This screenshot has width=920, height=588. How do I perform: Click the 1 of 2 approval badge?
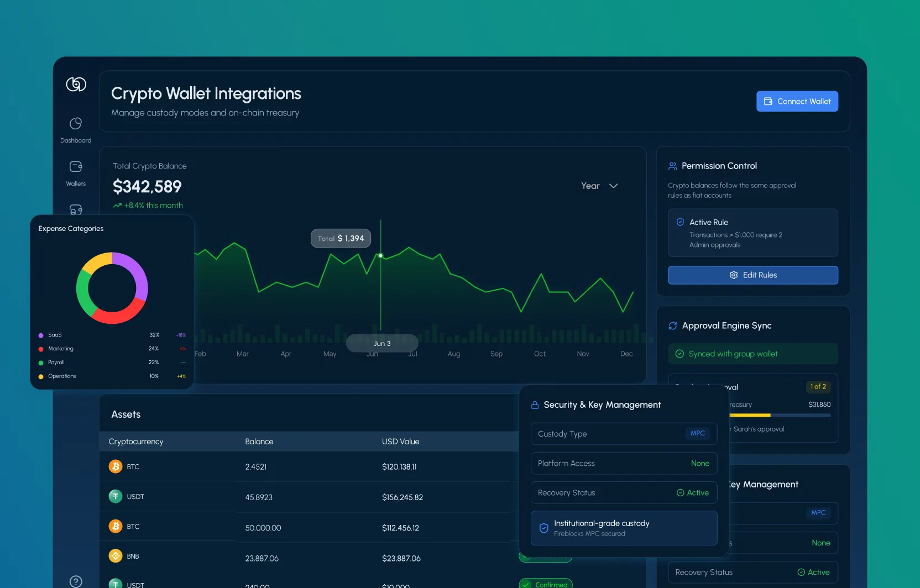[818, 387]
